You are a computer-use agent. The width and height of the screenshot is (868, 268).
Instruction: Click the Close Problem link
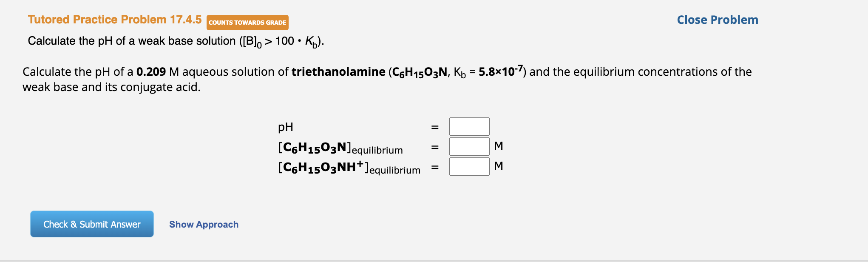[x=718, y=20]
